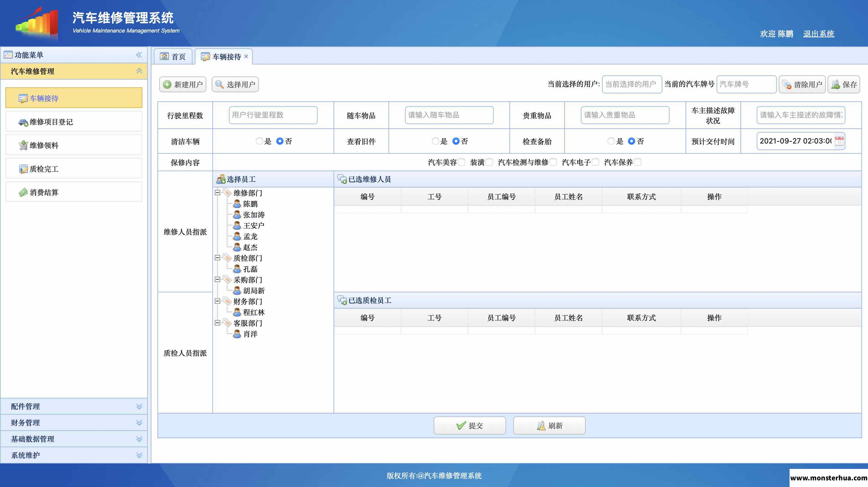
Task: Expand the 配件管理 section
Action: pyautogui.click(x=139, y=406)
